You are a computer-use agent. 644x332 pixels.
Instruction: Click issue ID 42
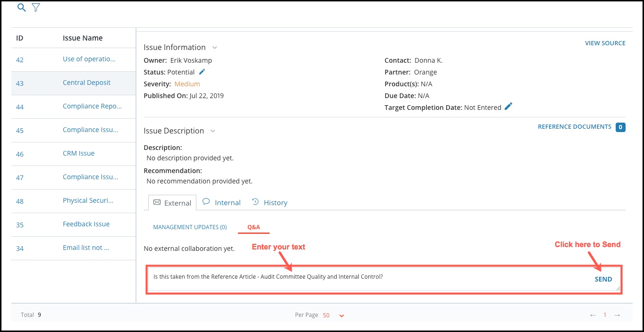20,60
